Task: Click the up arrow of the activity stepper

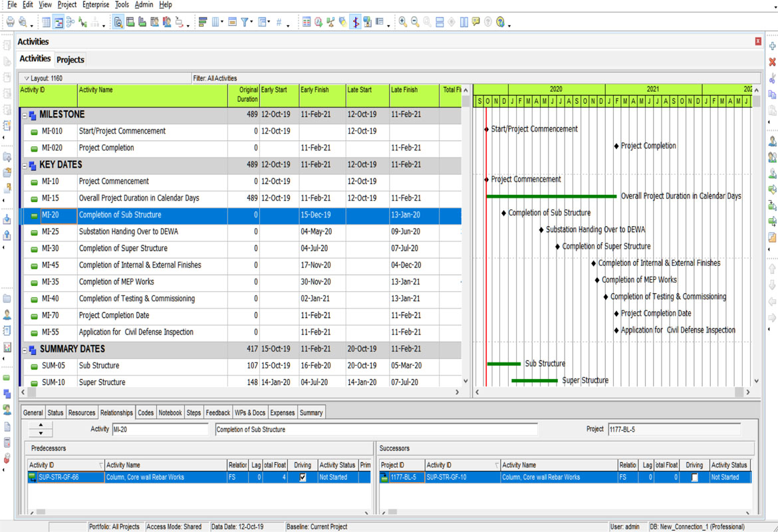Action: click(x=41, y=426)
